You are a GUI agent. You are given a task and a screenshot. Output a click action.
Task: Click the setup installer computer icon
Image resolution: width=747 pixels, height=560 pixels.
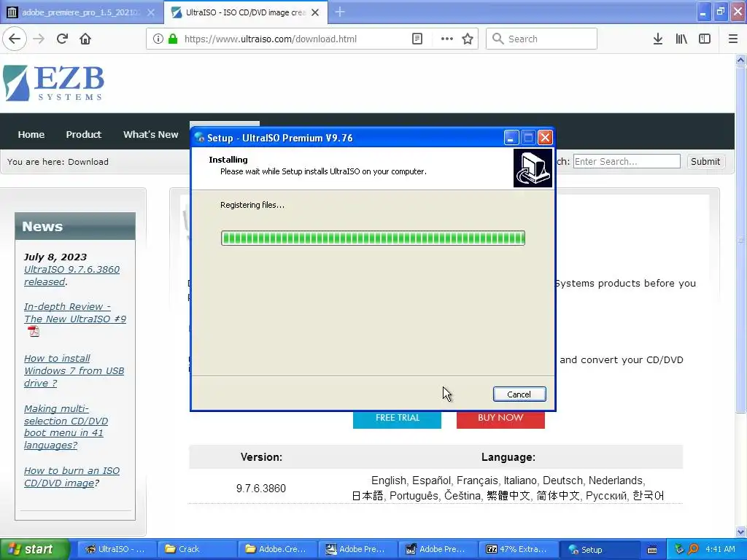coord(533,168)
